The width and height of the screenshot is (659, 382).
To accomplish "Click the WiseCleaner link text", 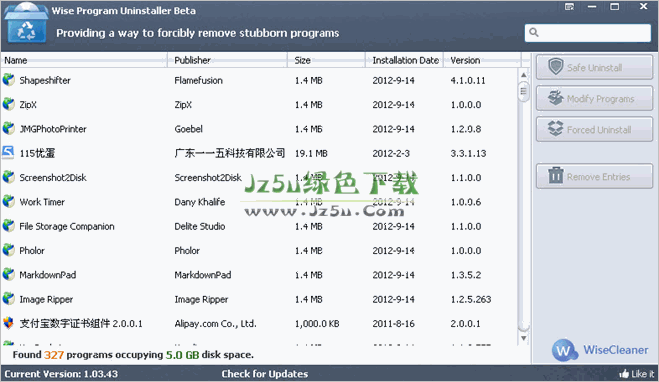I will coord(616,350).
